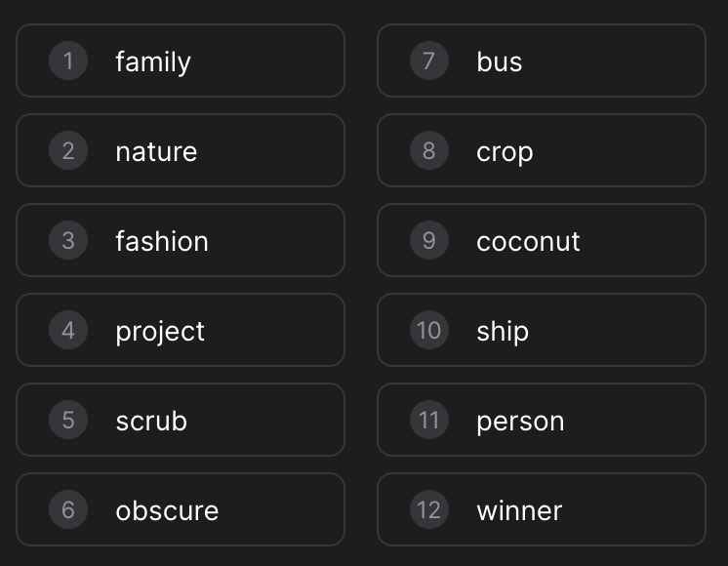This screenshot has height=566, width=728.
Task: Select the number 5 circle badge
Action: pos(68,420)
